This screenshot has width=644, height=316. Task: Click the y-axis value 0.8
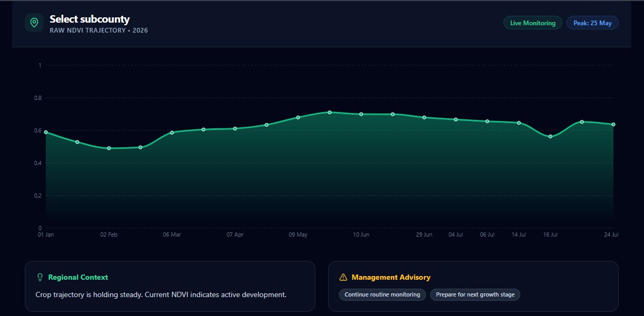38,98
